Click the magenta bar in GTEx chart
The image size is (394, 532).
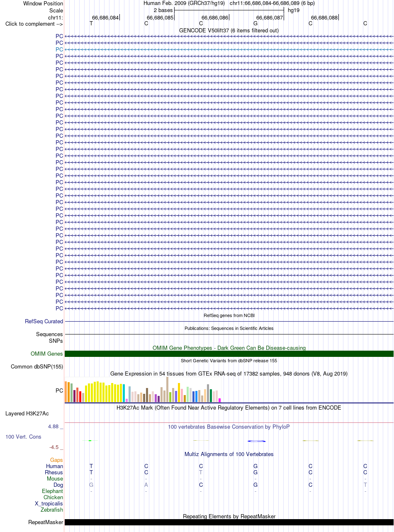(x=220, y=400)
